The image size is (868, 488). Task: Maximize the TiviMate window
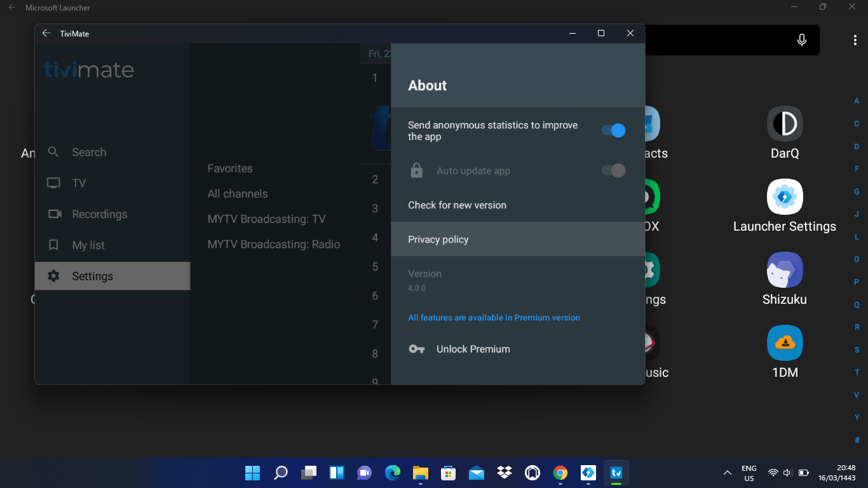coord(601,34)
